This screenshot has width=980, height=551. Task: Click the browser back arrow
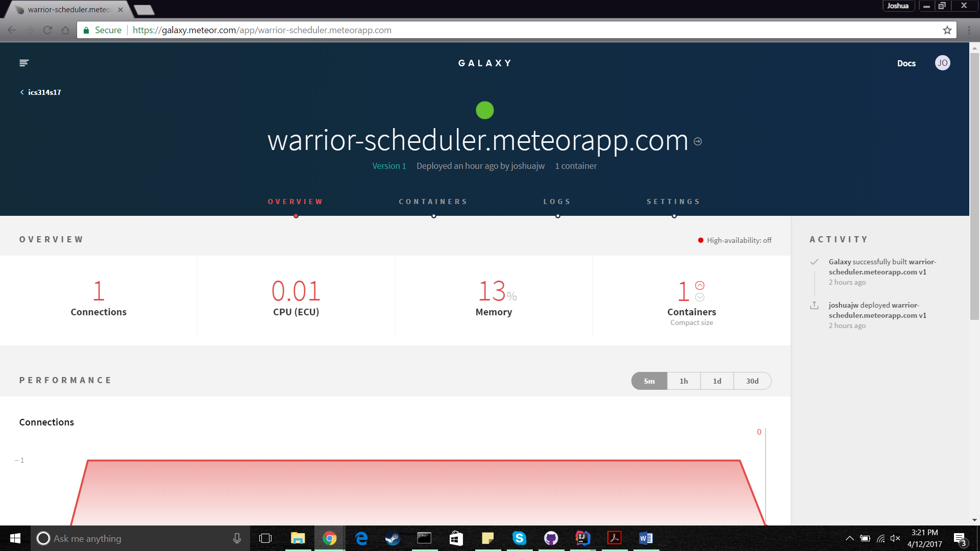click(x=12, y=30)
